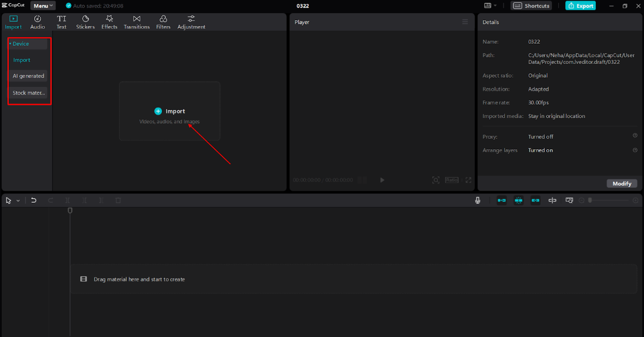Open the Effects panel
The image size is (644, 337).
(x=109, y=22)
